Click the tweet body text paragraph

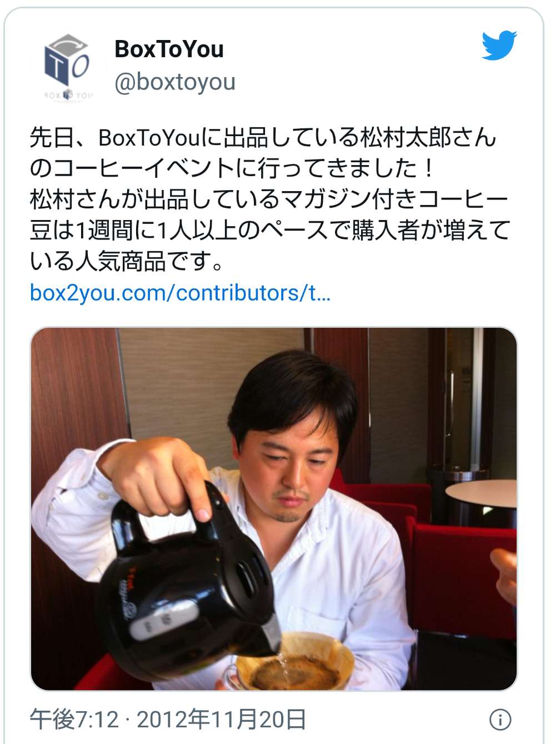270,199
